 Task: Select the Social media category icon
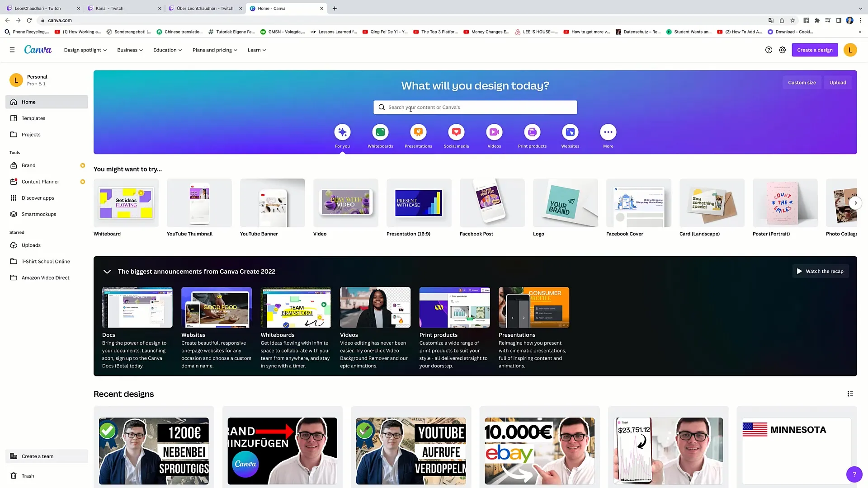click(x=456, y=132)
